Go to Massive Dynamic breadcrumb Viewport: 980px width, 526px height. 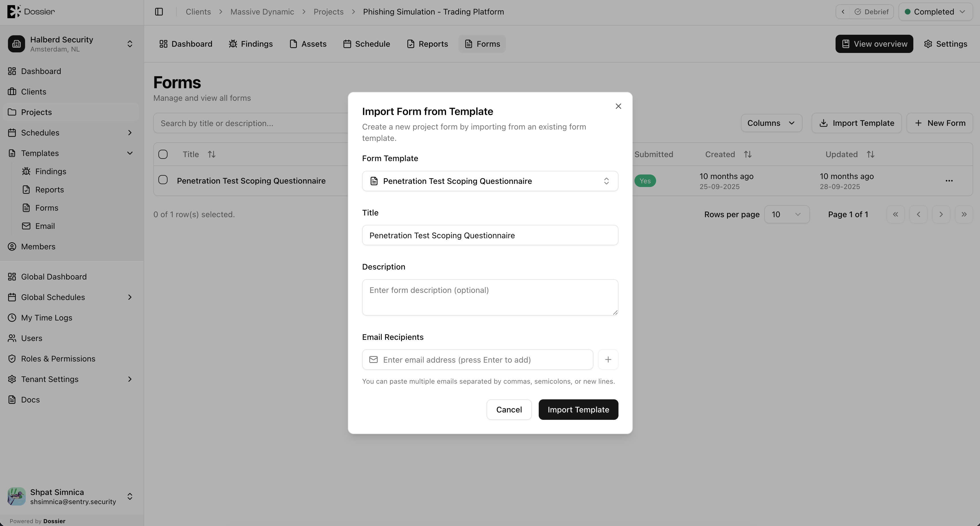(x=262, y=12)
